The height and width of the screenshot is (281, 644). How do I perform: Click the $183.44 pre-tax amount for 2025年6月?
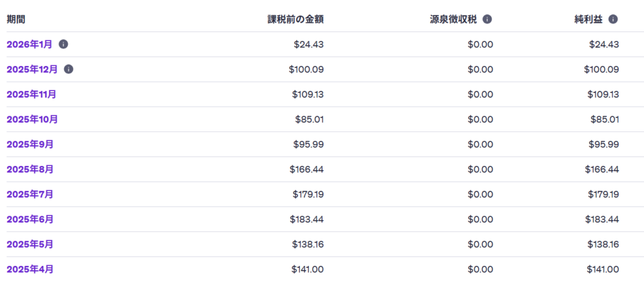pyautogui.click(x=308, y=219)
